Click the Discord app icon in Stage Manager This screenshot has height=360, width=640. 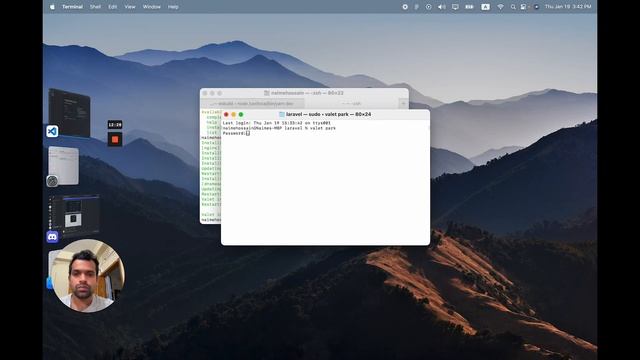(52, 237)
